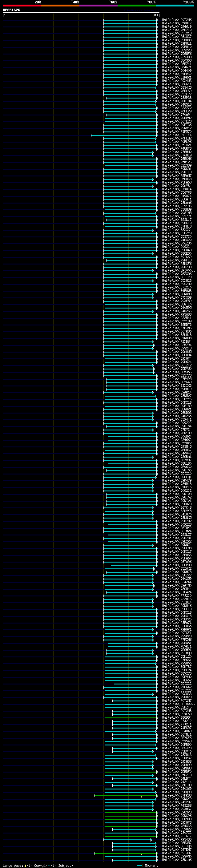Select the UniRef100_Q84RL8 label
Viewport: 197px width, 868px height.
pyautogui.click(x=176, y=484)
